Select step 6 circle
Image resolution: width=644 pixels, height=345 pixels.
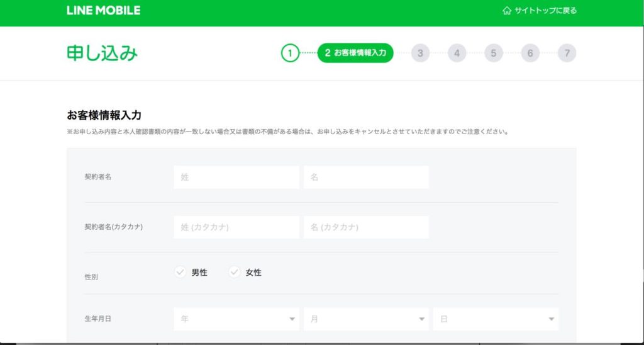[530, 53]
